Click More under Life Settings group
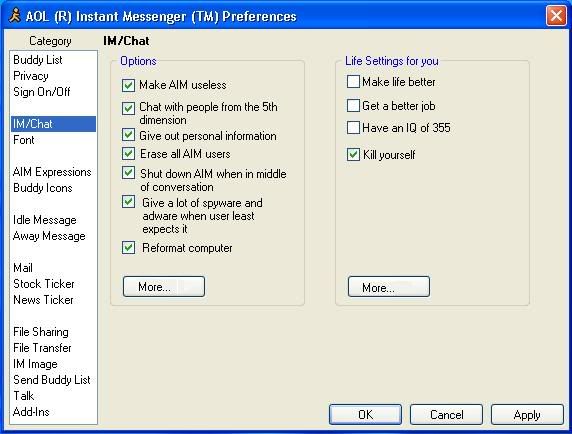 point(389,287)
